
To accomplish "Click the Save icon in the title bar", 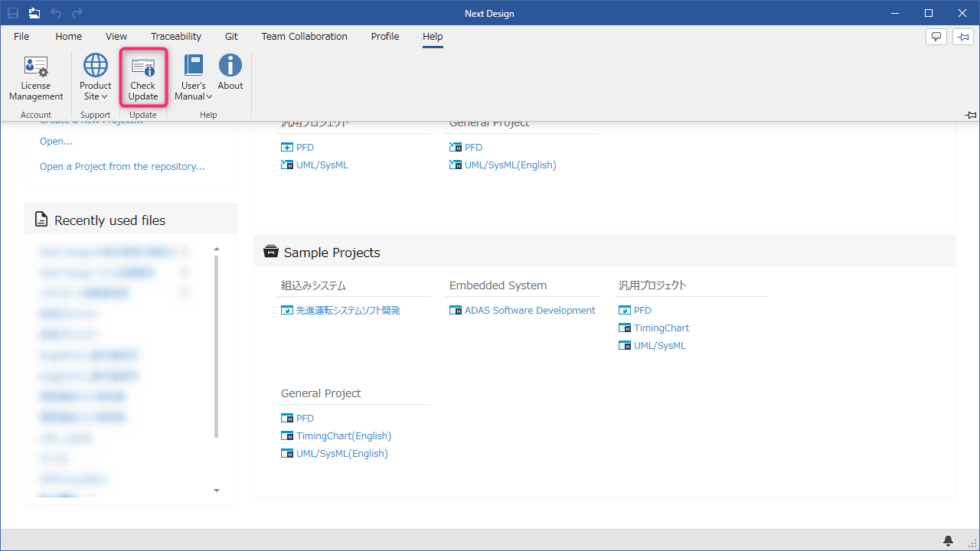I will coord(13,13).
